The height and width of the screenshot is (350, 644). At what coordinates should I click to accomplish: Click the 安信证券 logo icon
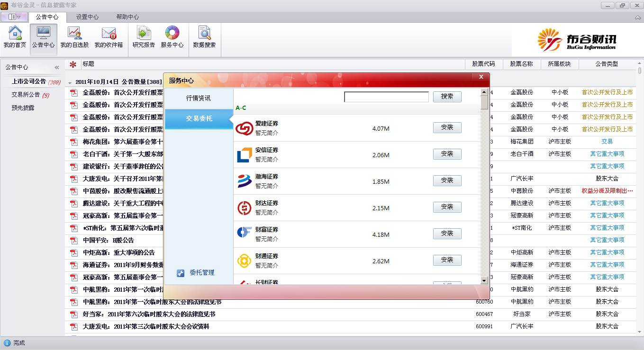tap(245, 154)
